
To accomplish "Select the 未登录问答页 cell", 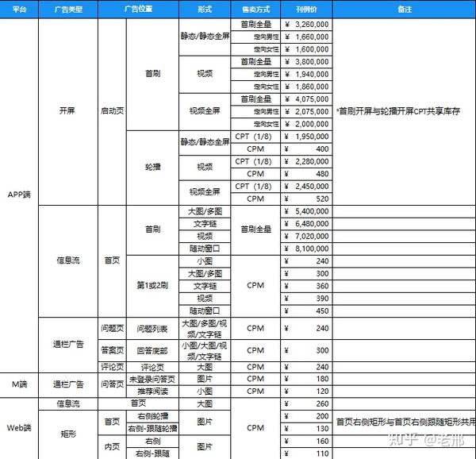I will (x=152, y=379).
